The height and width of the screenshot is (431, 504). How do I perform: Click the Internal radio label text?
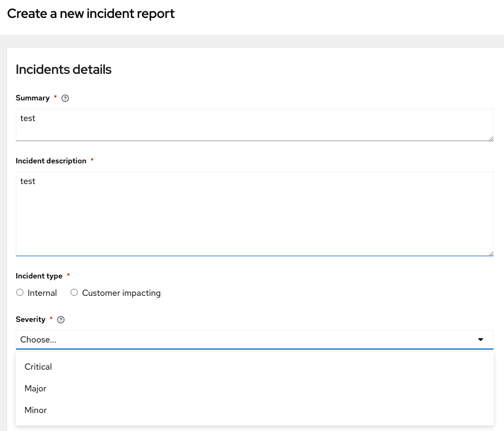[x=42, y=293]
